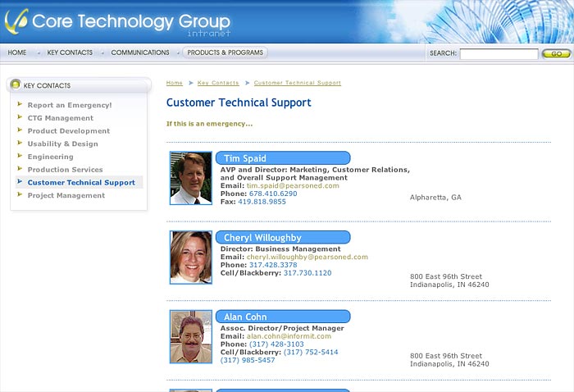The height and width of the screenshot is (392, 574).
Task: Click Alan Cohn's profile photo
Action: click(191, 337)
